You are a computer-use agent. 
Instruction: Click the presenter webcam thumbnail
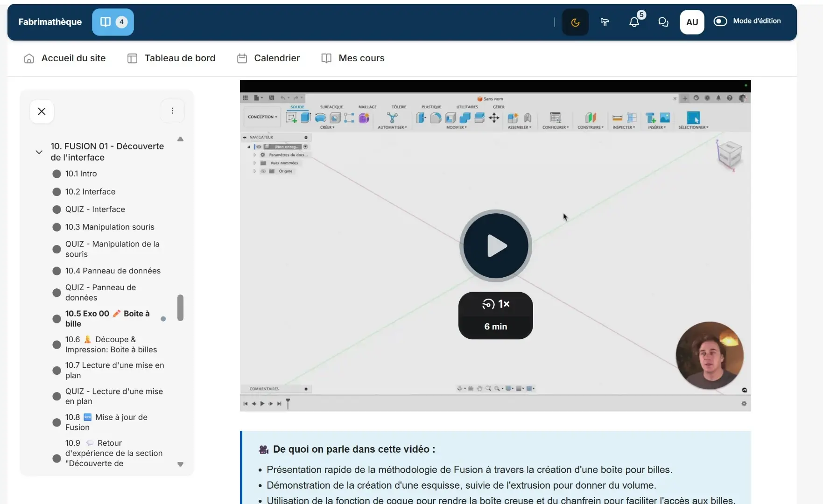click(709, 355)
